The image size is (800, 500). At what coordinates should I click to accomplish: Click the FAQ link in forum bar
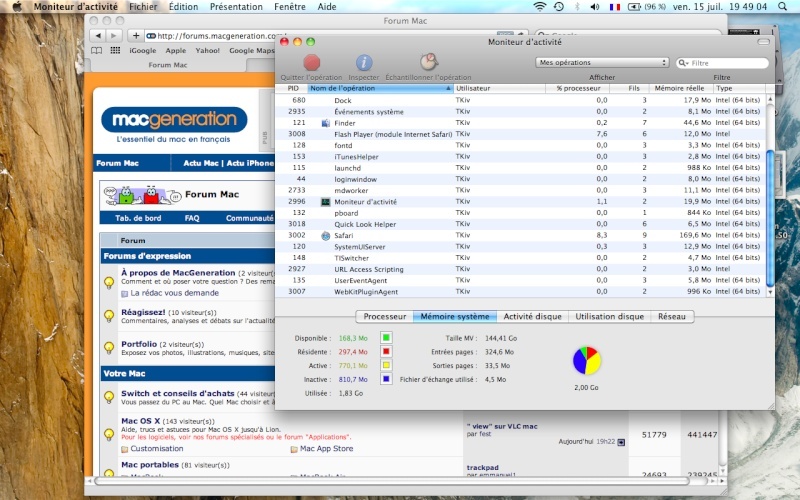point(192,218)
